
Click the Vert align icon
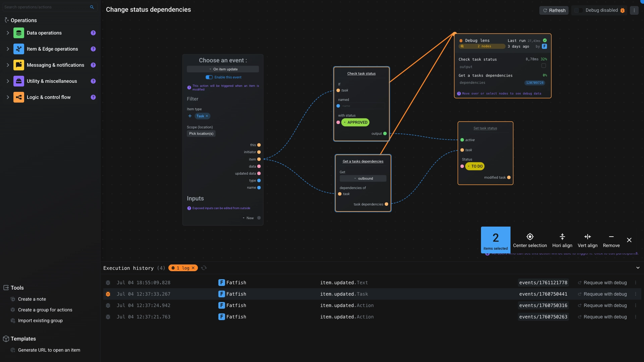(587, 237)
